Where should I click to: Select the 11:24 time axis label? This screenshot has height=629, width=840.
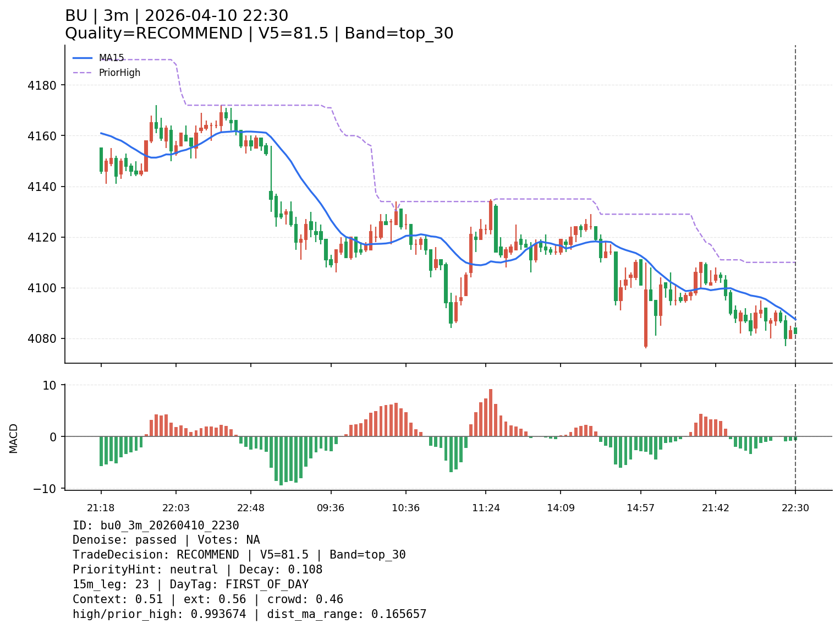coord(486,508)
